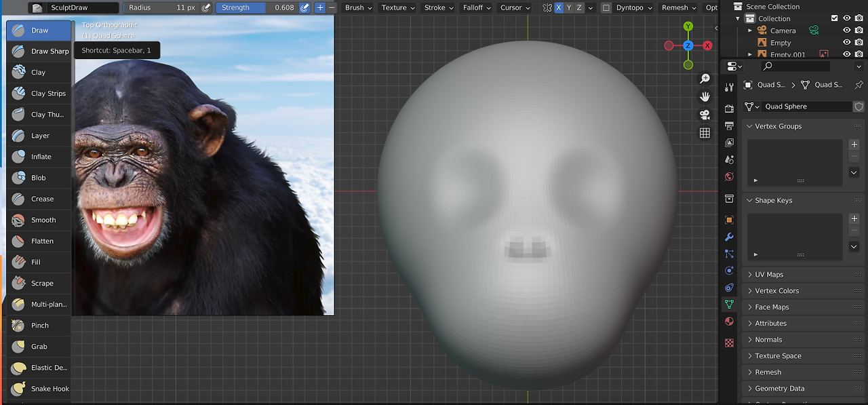Toggle Z axis symmetry
Viewport: 868px width, 405px height.
pos(579,7)
